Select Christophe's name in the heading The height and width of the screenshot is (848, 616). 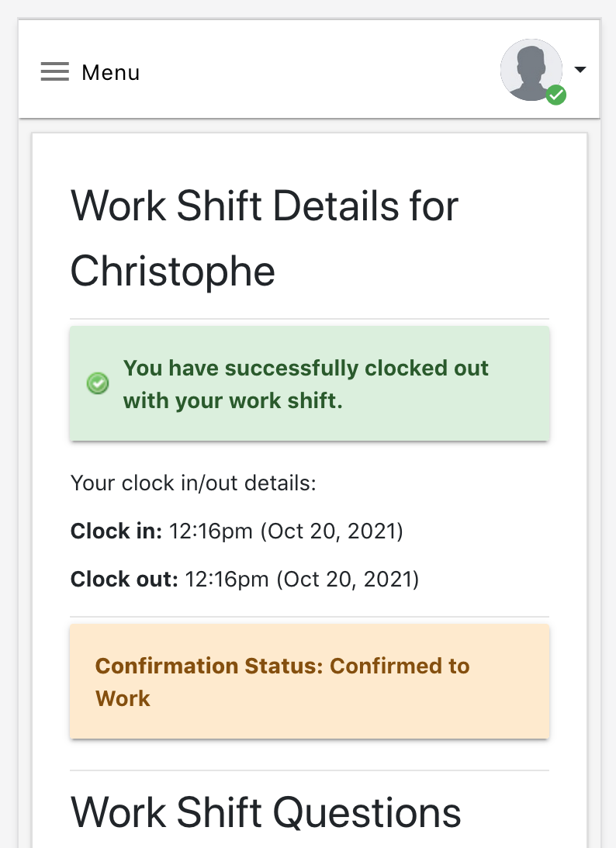pos(173,271)
